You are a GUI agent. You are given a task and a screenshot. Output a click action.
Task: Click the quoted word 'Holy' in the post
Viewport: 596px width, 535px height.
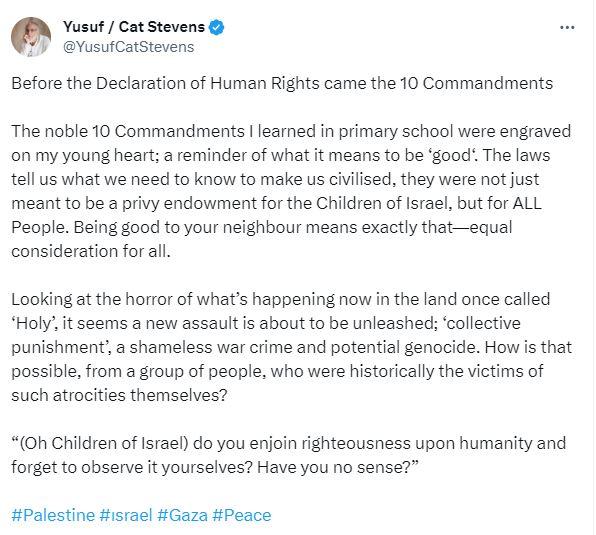34,323
